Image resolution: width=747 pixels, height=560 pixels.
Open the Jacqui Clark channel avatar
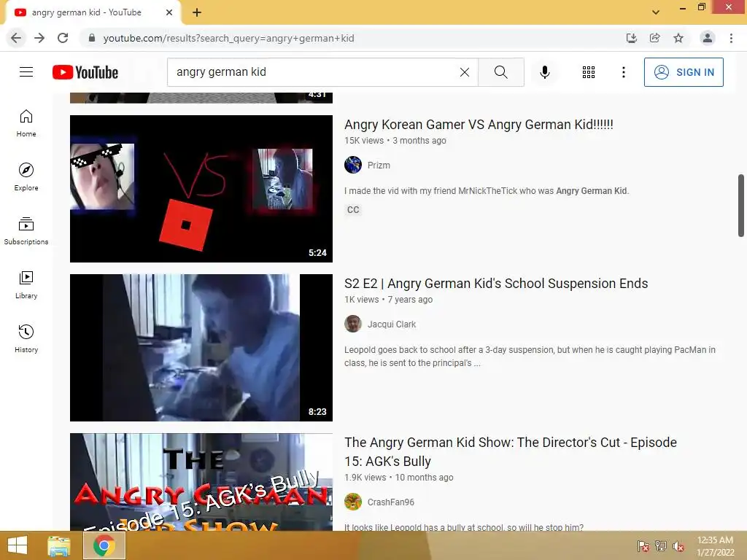pyautogui.click(x=353, y=324)
